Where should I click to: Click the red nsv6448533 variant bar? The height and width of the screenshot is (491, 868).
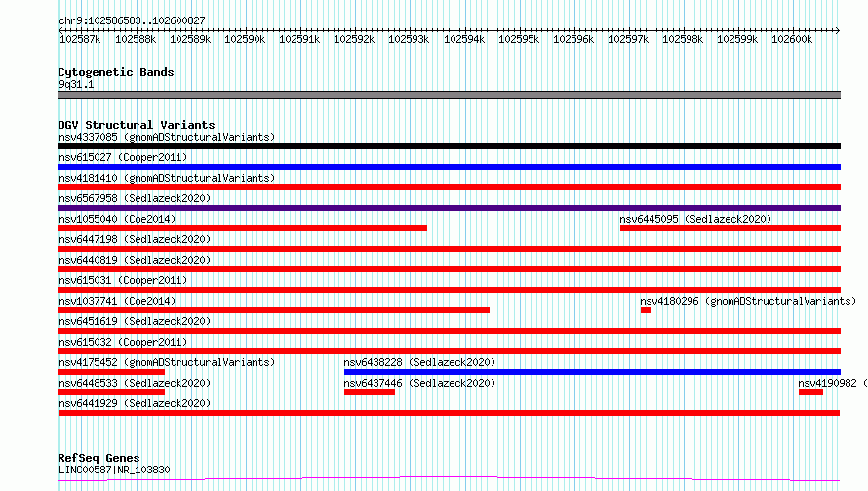[x=111, y=392]
